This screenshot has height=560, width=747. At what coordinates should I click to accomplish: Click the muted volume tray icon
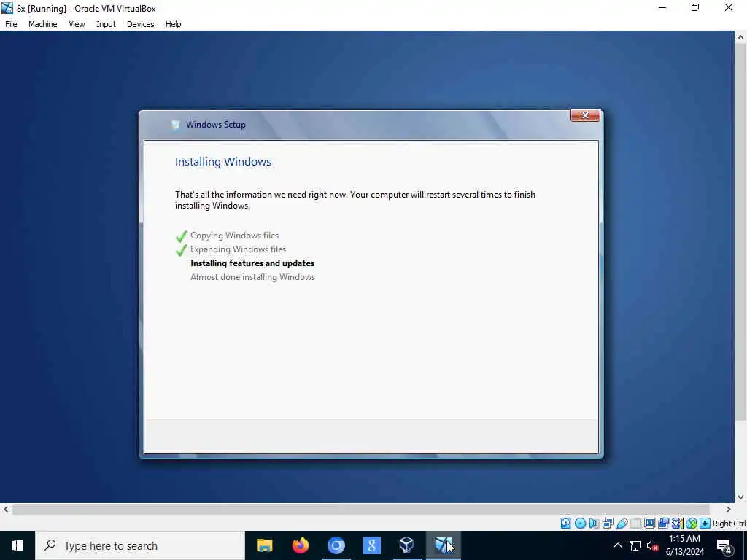pos(652,545)
